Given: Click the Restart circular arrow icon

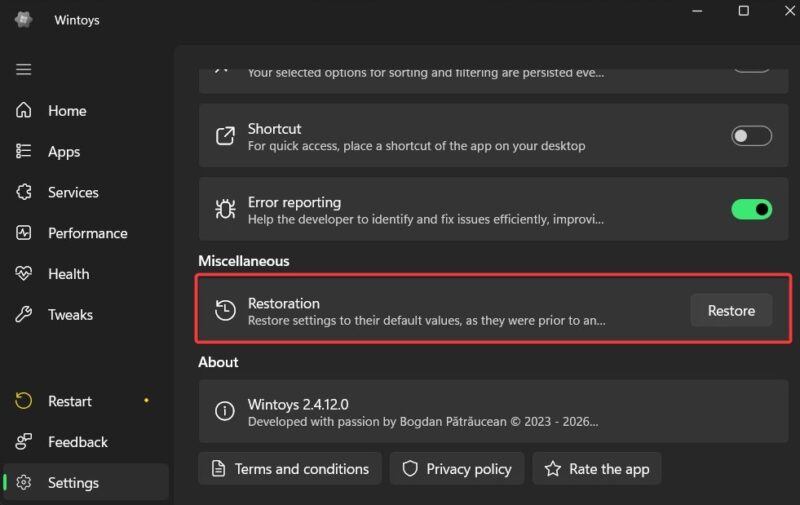Looking at the screenshot, I should coord(23,400).
